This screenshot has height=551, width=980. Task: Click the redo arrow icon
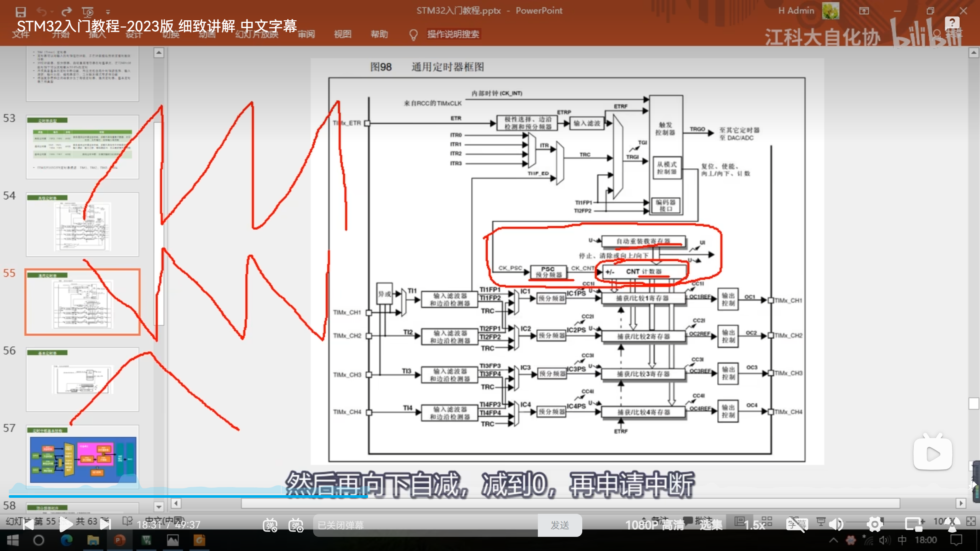point(67,11)
